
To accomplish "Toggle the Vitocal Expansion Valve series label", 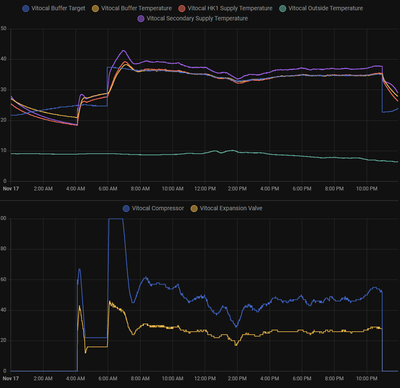I will click(x=231, y=208).
